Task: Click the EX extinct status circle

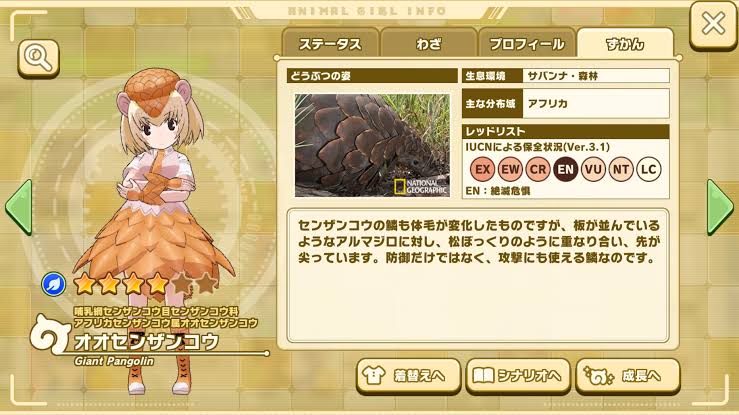Action: tap(482, 169)
